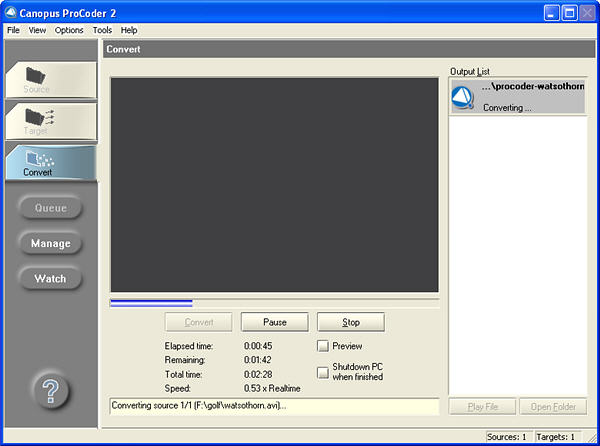
Task: Toggle Shutdown PC when finished checkbox
Action: click(x=323, y=372)
